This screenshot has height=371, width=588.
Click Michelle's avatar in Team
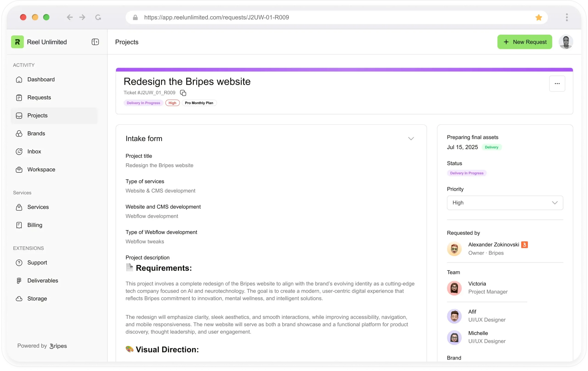[x=454, y=337]
